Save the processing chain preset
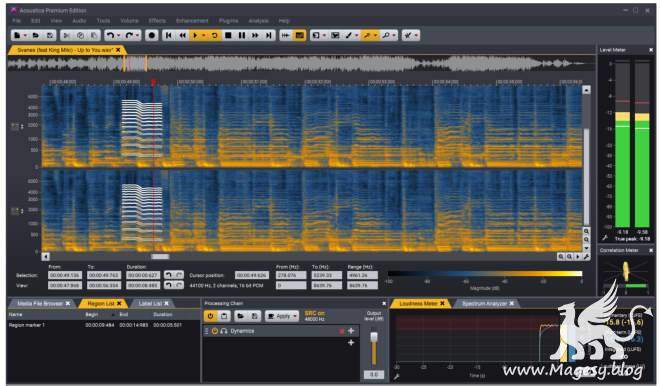This screenshot has height=386, width=660. (254, 316)
